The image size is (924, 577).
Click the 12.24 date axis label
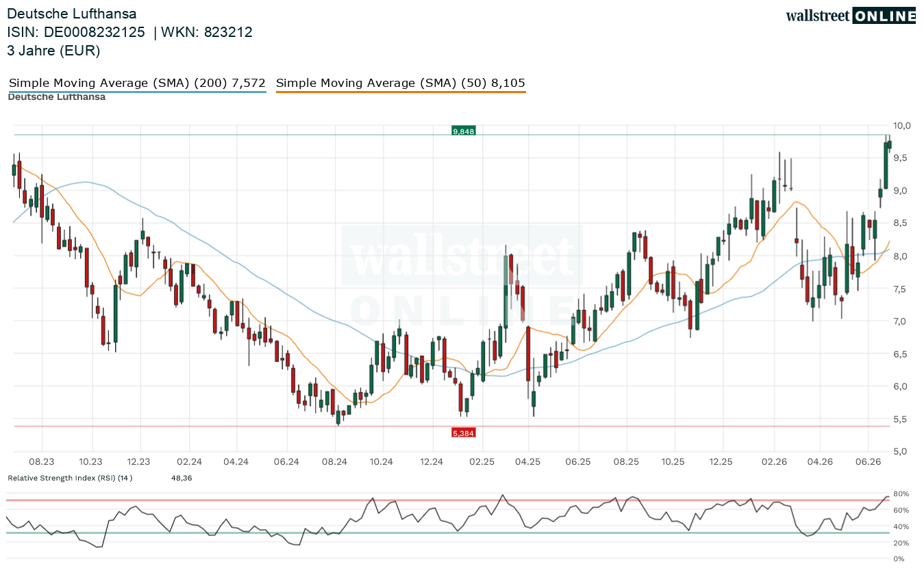tap(432, 462)
